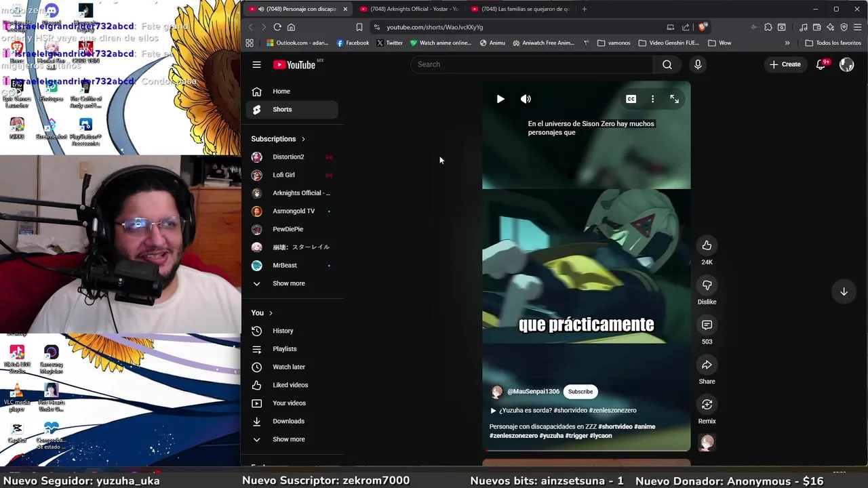Select Home in the sidebar
Viewport: 868px width, 488px height.
point(293,91)
